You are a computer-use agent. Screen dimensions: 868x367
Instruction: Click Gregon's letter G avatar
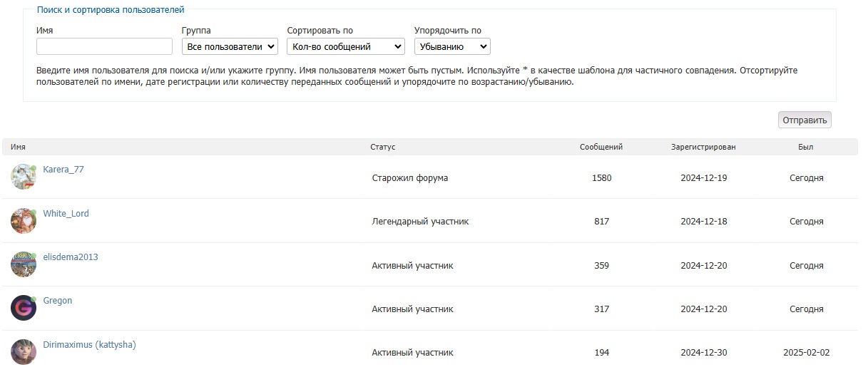pyautogui.click(x=23, y=308)
